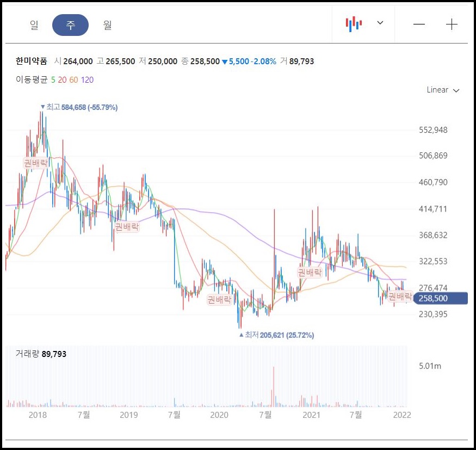This screenshot has width=476, height=450.
Task: Click the low price 250,000 value
Action: (x=163, y=61)
